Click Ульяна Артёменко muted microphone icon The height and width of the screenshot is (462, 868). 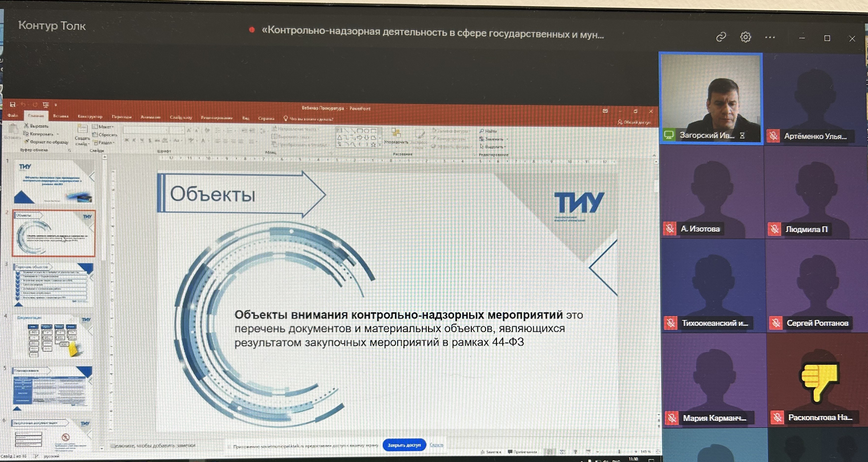[773, 136]
